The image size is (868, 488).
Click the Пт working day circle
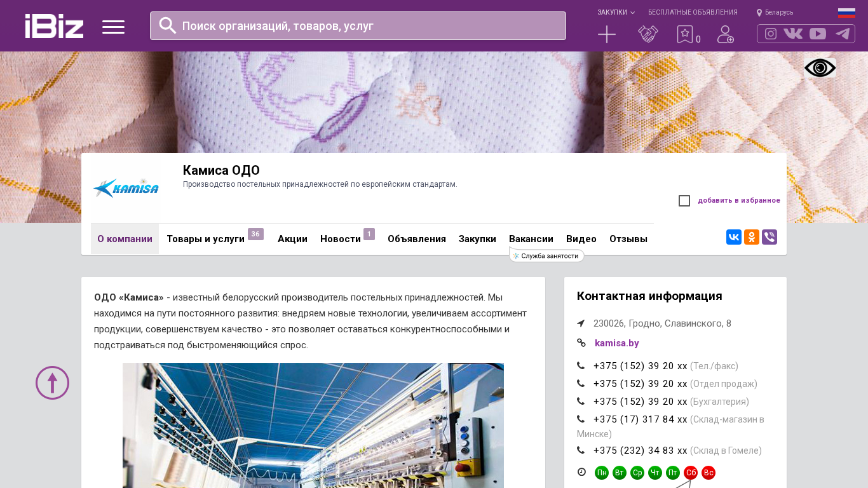pyautogui.click(x=673, y=473)
